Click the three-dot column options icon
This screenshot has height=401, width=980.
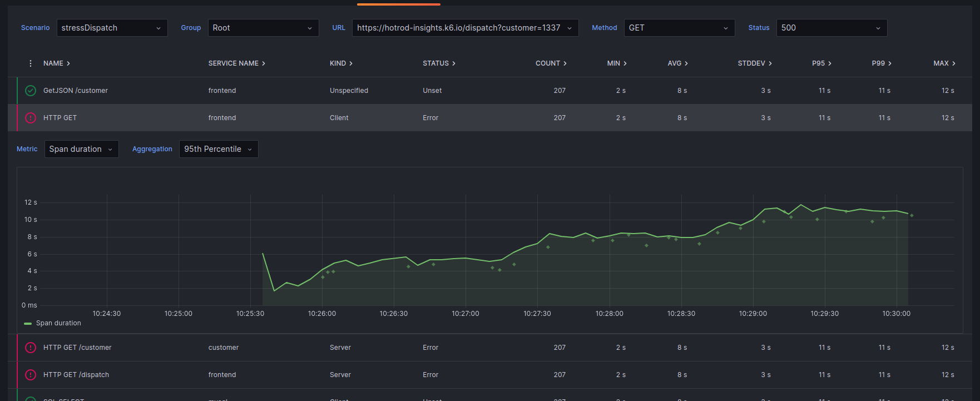(x=31, y=63)
